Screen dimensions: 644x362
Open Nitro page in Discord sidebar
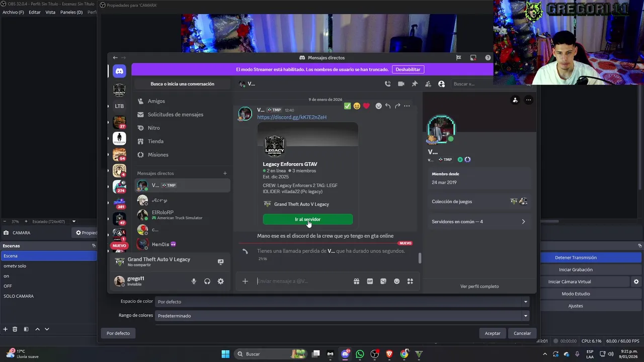coord(153,128)
